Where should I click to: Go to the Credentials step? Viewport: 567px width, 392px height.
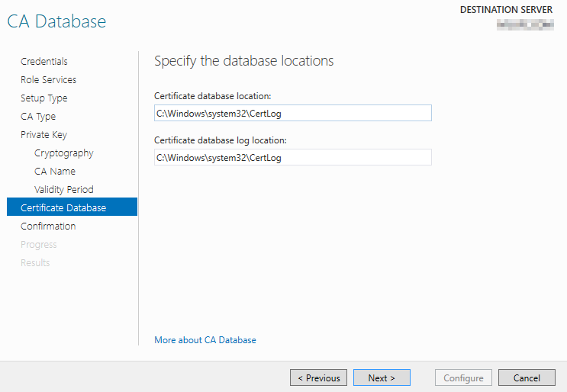44,62
